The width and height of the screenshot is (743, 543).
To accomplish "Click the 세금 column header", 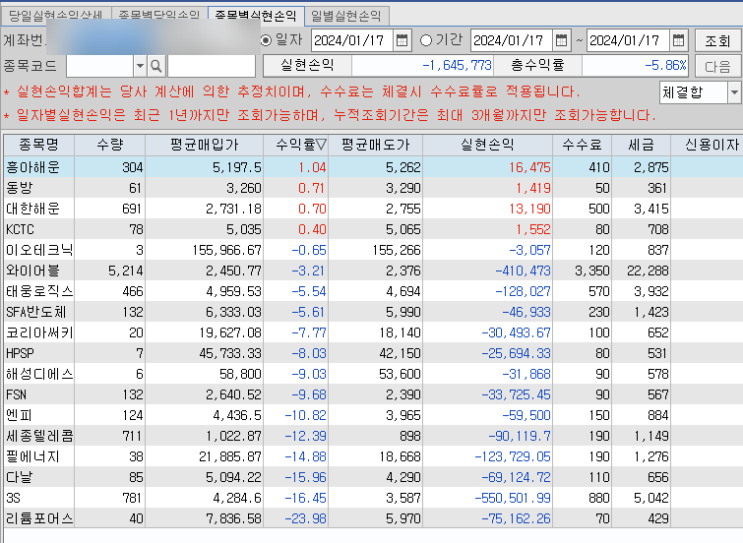I will click(x=641, y=145).
